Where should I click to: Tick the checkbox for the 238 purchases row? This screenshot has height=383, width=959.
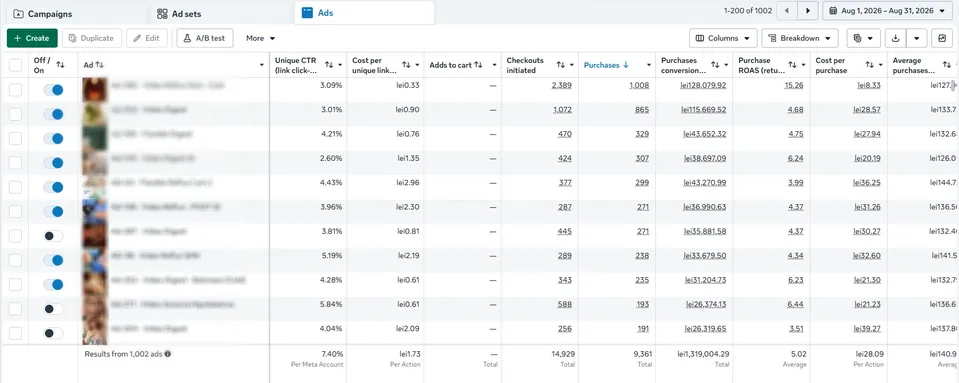pyautogui.click(x=15, y=260)
